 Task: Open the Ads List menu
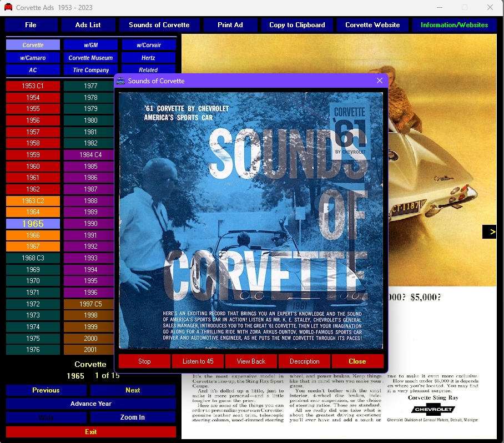[x=88, y=25]
